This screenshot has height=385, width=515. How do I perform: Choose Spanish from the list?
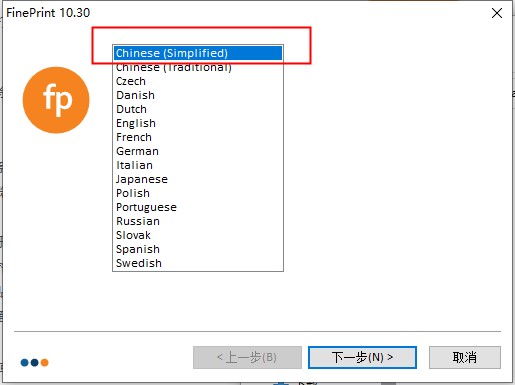[198, 249]
